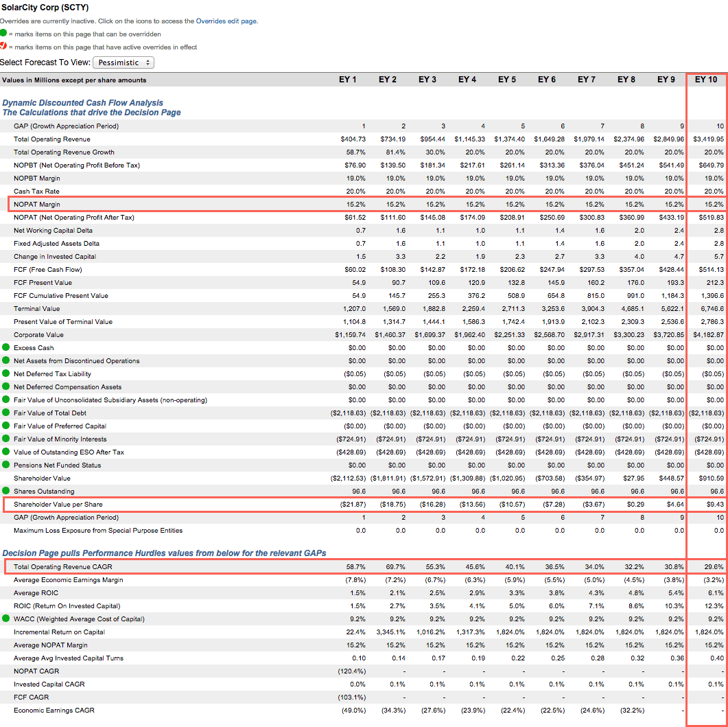This screenshot has width=728, height=727.
Task: Click the SolarCity Corp (SCTY) page title
Action: pyautogui.click(x=45, y=8)
